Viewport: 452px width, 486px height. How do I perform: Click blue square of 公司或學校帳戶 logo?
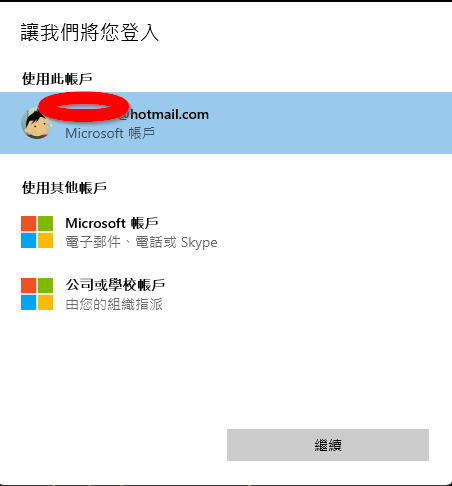[x=29, y=302]
